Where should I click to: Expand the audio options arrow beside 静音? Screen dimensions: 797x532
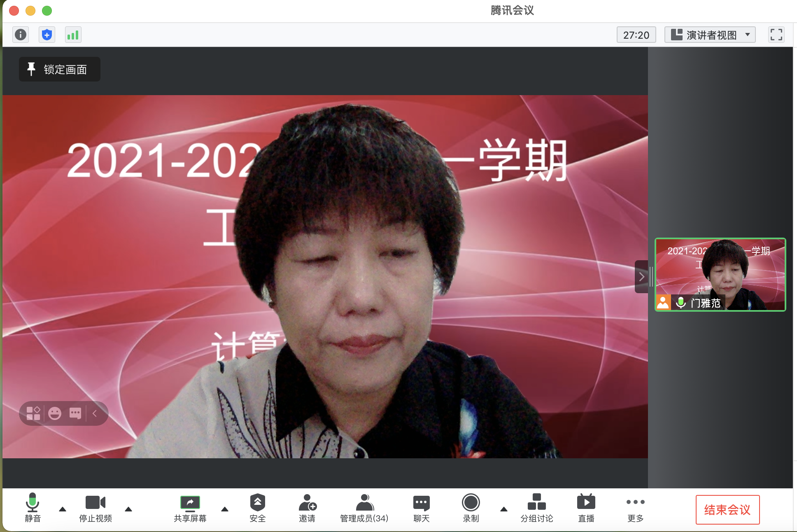pyautogui.click(x=63, y=509)
